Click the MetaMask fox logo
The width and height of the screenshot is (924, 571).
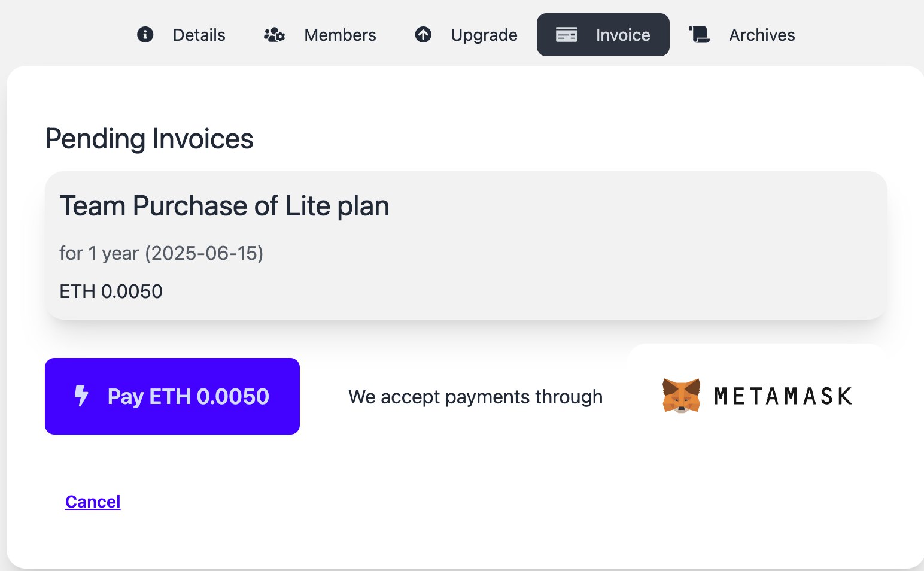point(681,396)
